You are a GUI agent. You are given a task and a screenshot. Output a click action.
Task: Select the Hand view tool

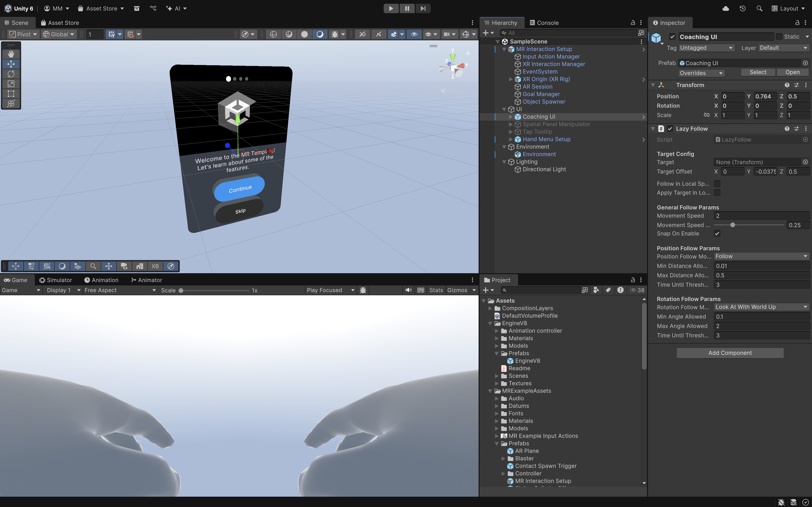coord(11,54)
